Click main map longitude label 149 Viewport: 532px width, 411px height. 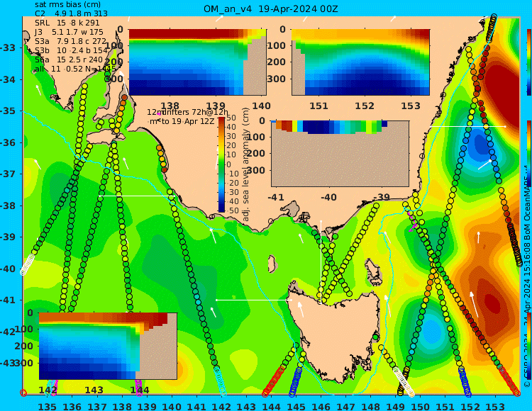tap(396, 406)
